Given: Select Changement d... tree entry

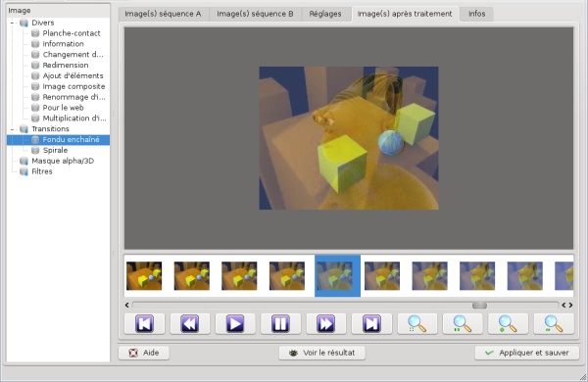Looking at the screenshot, I should click(73, 54).
